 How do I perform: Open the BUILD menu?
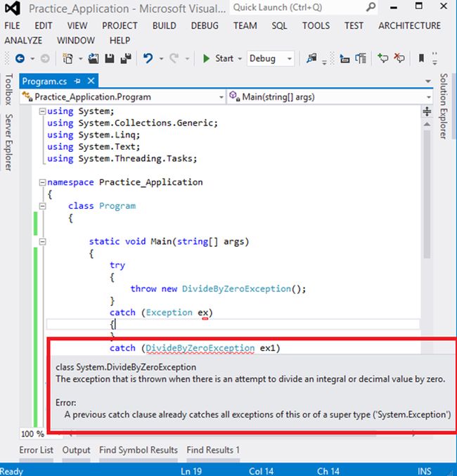165,26
